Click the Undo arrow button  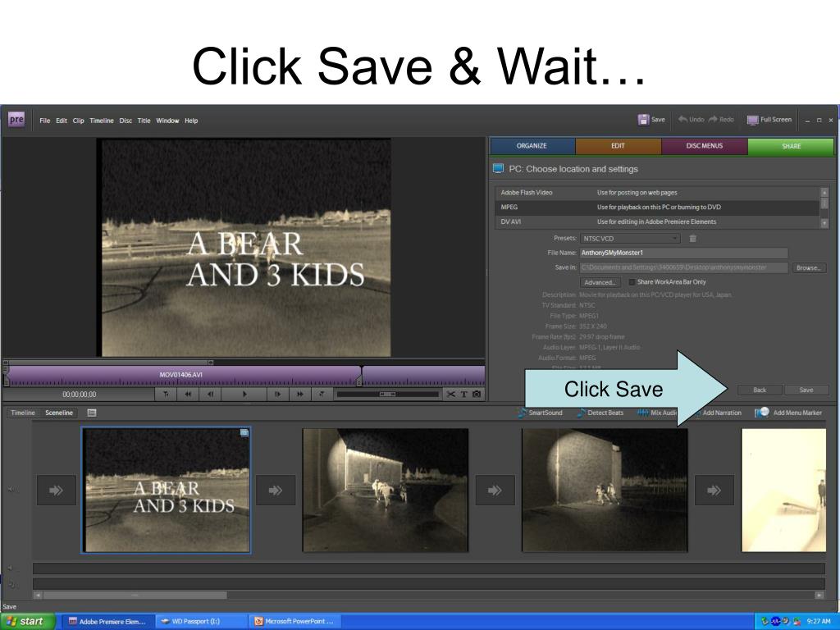pos(691,120)
